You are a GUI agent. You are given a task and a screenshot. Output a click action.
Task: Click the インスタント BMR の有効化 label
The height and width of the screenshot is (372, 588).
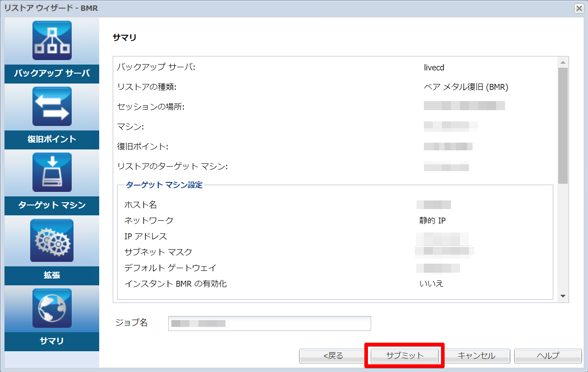175,284
